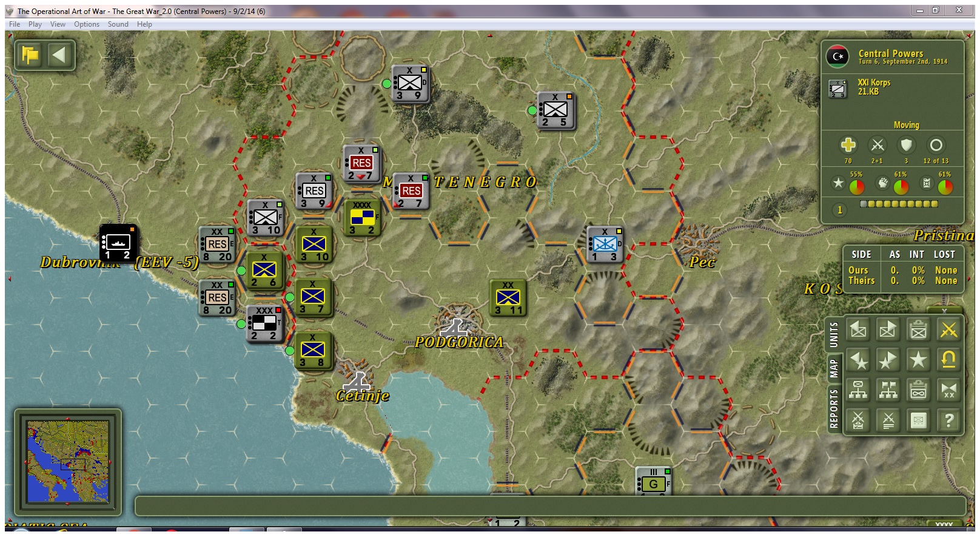
Task: Click the Cetinje city label
Action: tap(363, 396)
